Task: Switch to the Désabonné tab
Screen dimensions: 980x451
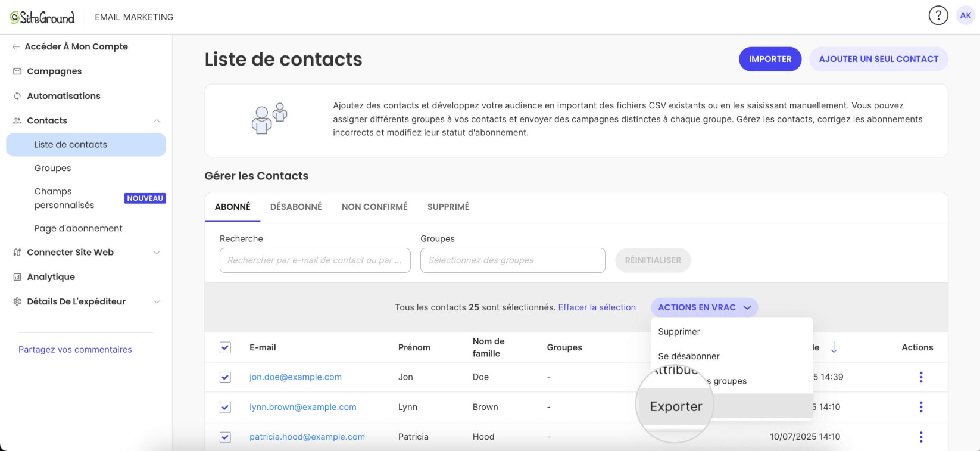Action: coord(296,207)
